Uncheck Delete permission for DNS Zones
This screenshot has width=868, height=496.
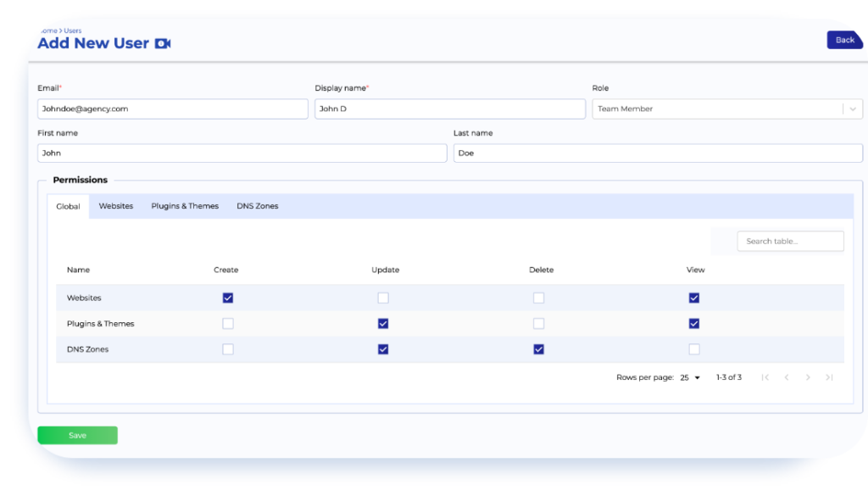point(537,348)
